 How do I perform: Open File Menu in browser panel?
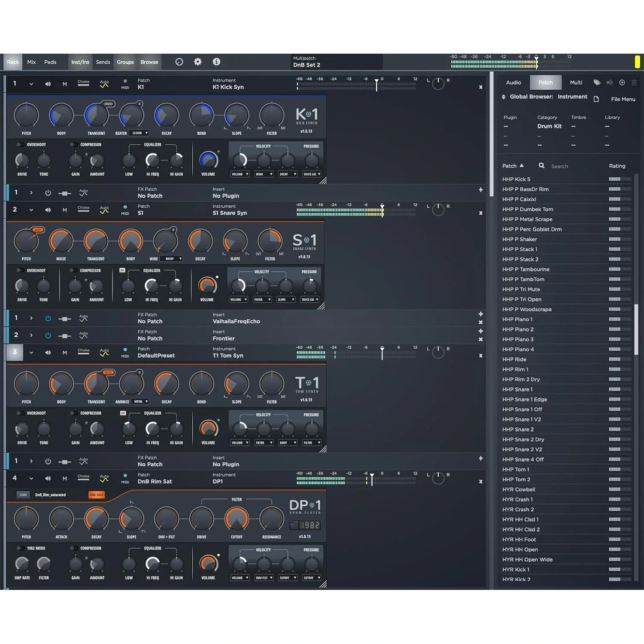click(623, 99)
